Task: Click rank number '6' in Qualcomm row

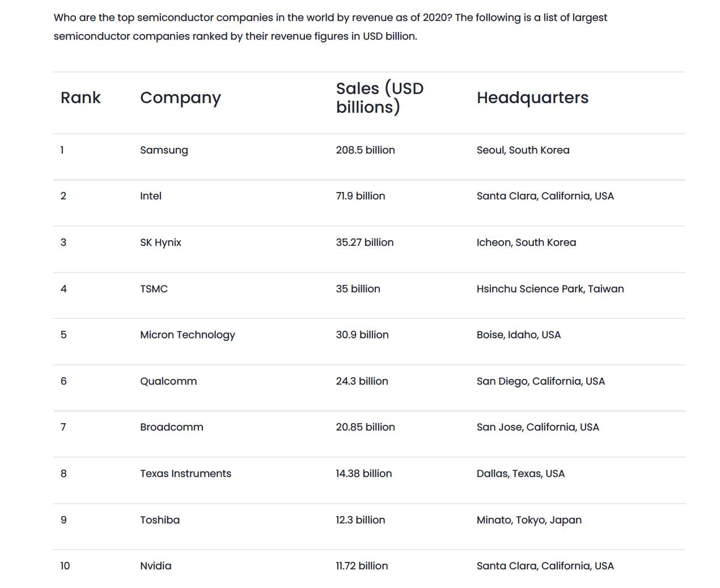Action: [63, 381]
